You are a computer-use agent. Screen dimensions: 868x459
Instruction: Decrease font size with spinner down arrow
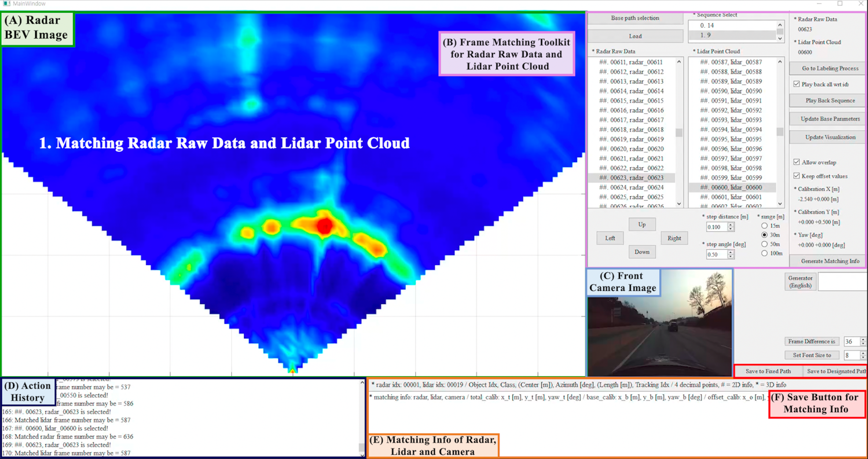pos(863,357)
